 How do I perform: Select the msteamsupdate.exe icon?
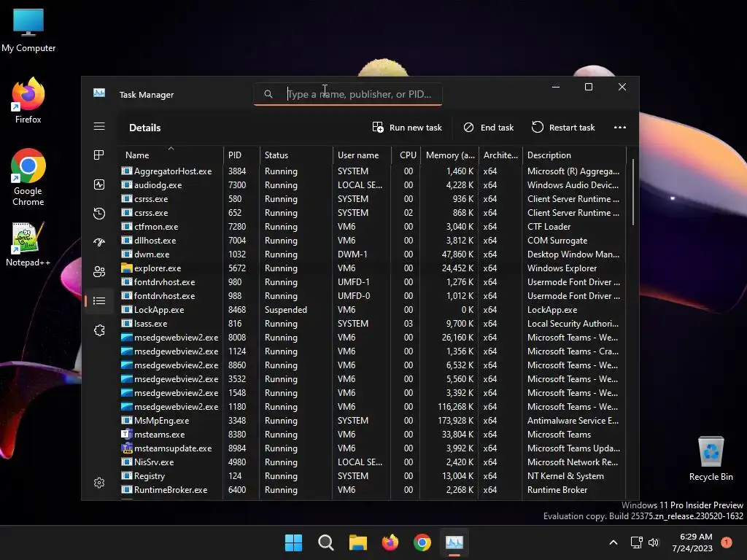[x=127, y=448]
